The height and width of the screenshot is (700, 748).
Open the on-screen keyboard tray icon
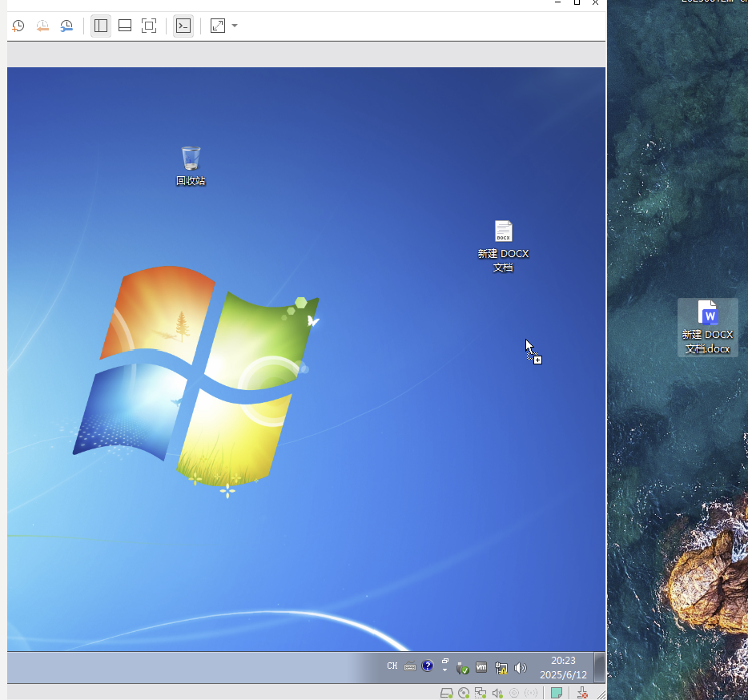tap(410, 666)
